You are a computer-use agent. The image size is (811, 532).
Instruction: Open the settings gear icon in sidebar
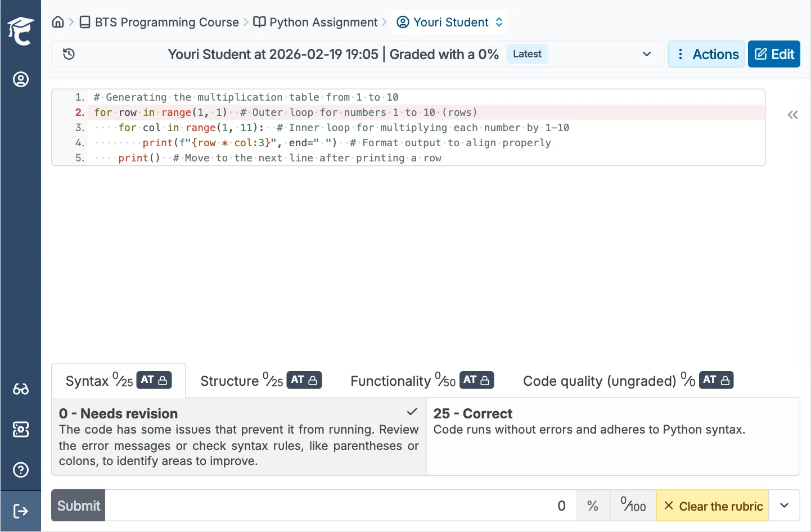coord(21,429)
